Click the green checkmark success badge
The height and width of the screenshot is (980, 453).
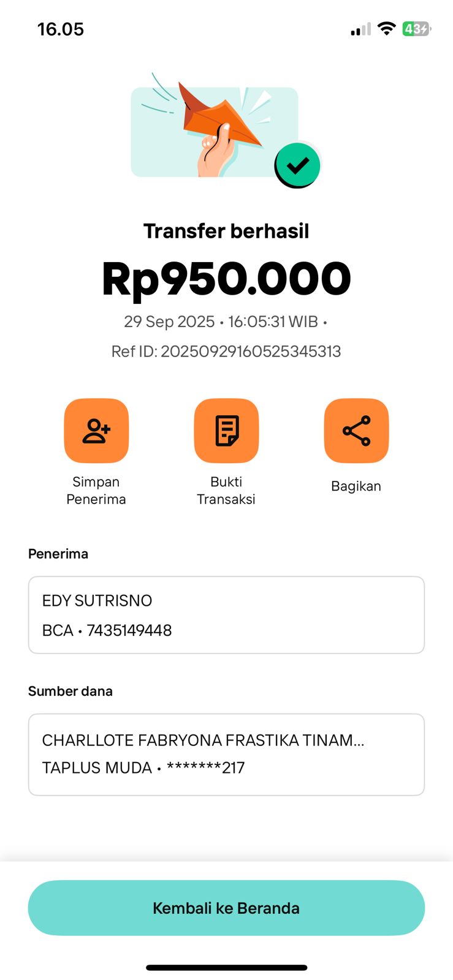(x=297, y=165)
